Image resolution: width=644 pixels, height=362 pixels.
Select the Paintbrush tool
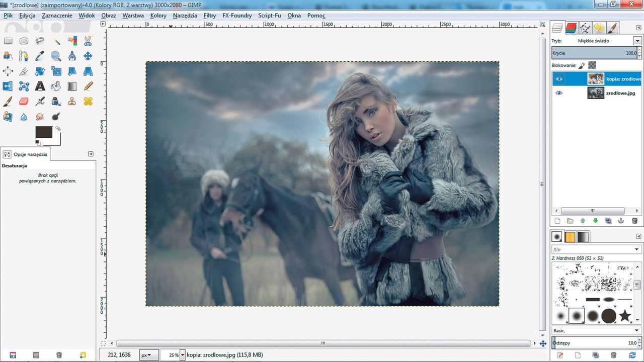(8, 101)
